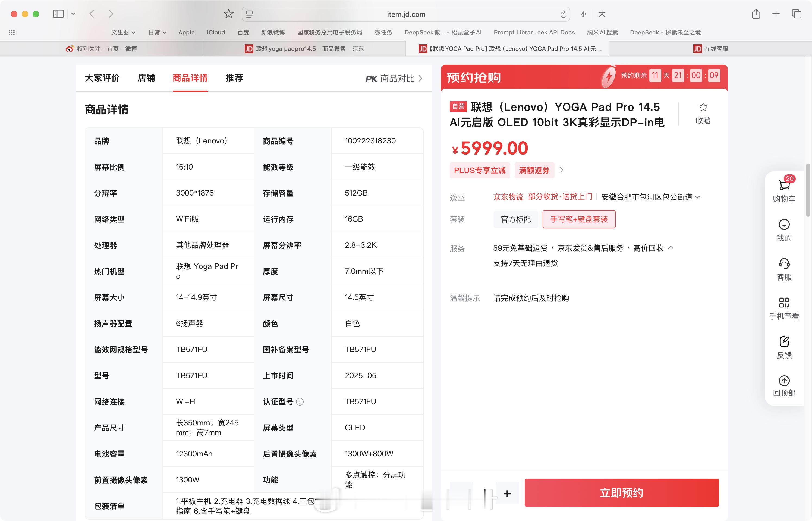Select the 商品详情 section tab

[190, 78]
